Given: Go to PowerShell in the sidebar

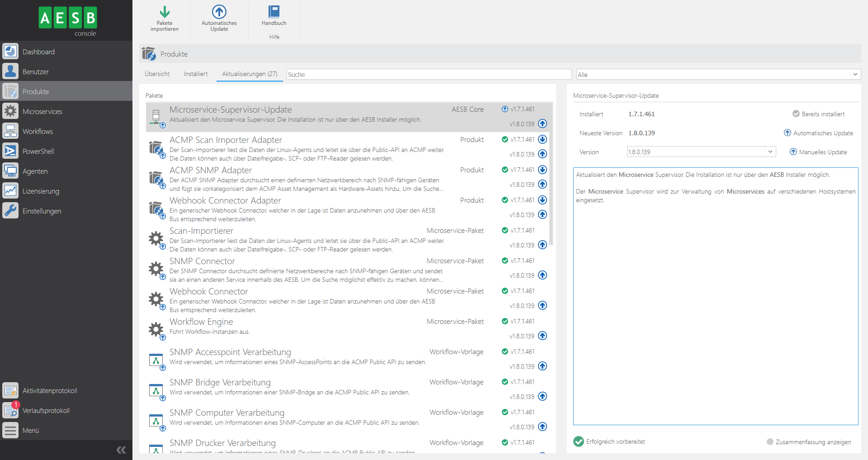Looking at the screenshot, I should click(x=38, y=152).
